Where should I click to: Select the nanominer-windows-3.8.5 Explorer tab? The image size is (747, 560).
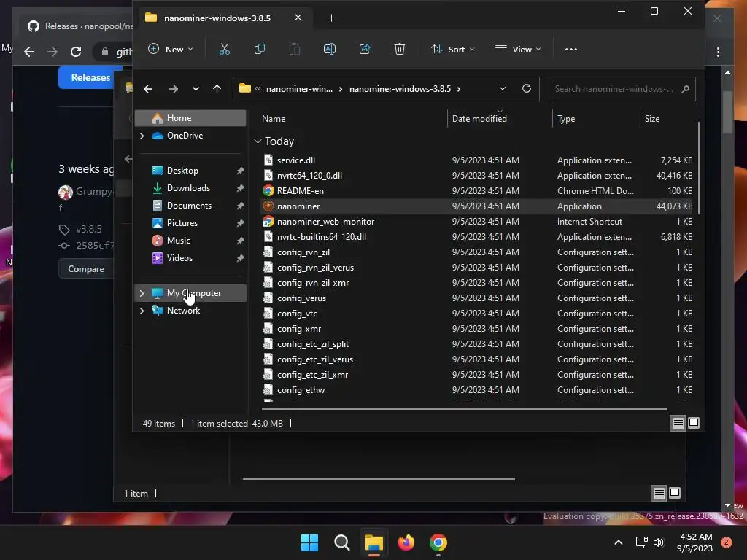pyautogui.click(x=217, y=18)
